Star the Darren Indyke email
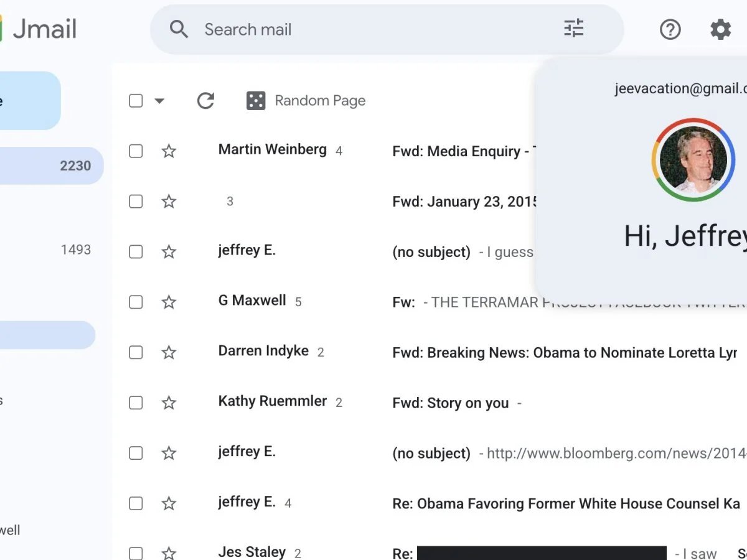The height and width of the screenshot is (560, 747). [169, 352]
